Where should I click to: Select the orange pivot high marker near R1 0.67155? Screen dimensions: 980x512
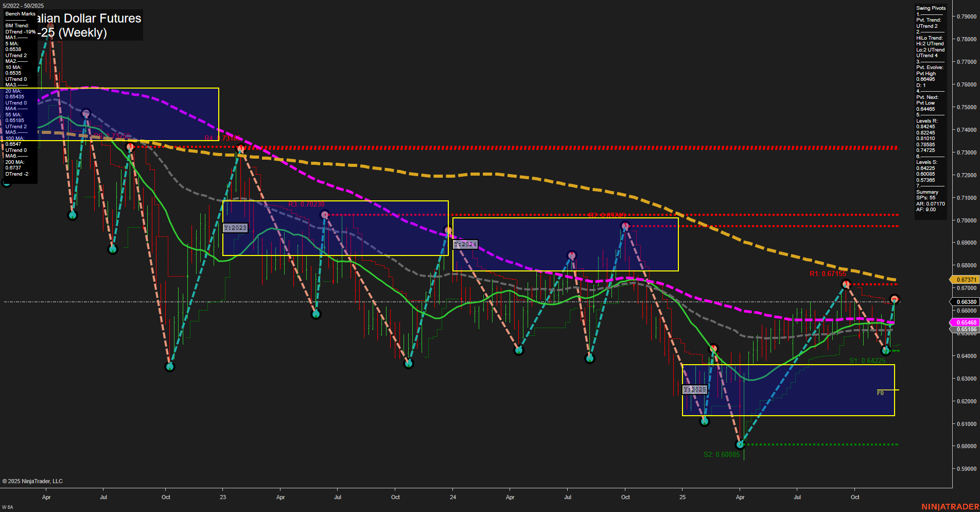(x=847, y=285)
